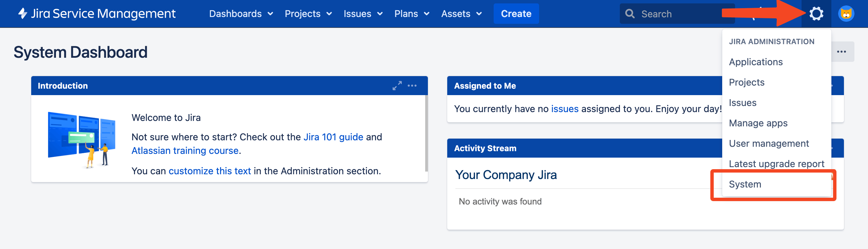Open the settings gear administration menu
Viewport: 868px width, 249px height.
816,14
